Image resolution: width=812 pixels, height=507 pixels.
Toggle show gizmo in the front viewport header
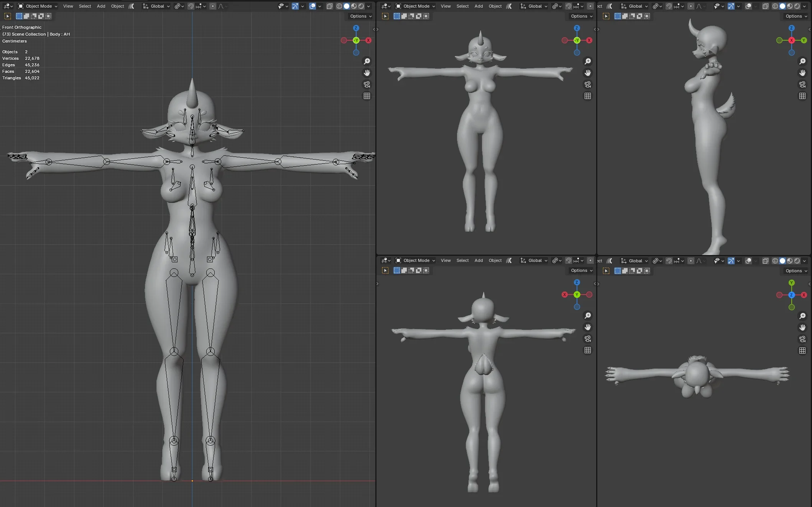295,6
